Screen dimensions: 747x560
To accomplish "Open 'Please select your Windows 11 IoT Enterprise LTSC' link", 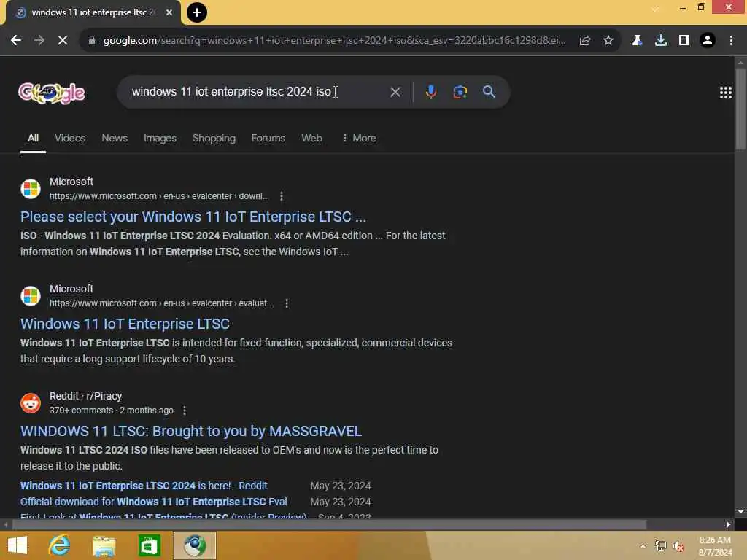I will tap(193, 217).
